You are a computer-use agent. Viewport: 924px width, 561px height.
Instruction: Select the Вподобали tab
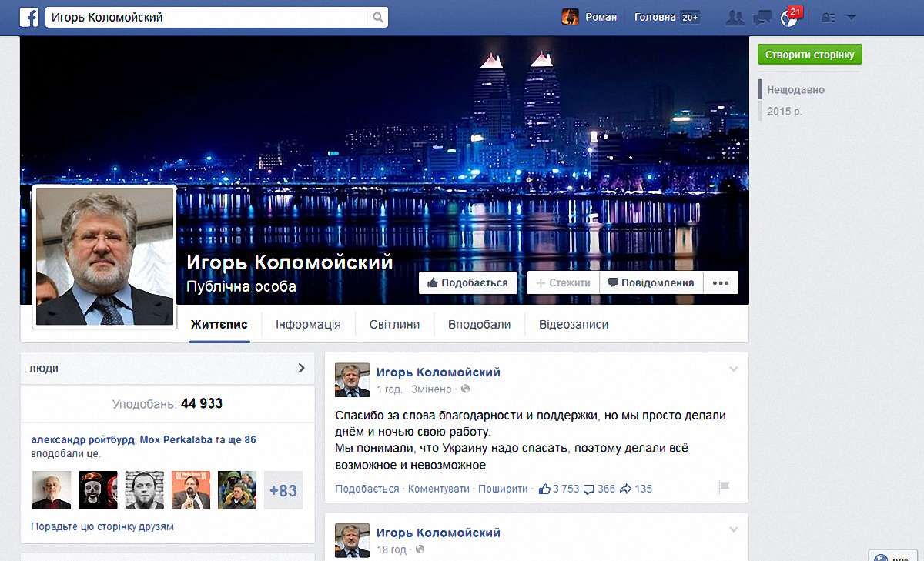coord(479,324)
